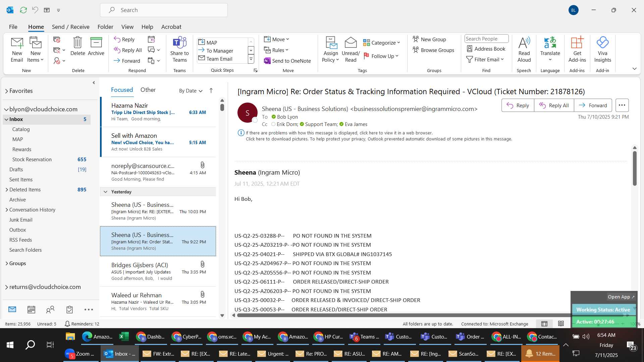Click Reply button in reading pane

[518, 105]
